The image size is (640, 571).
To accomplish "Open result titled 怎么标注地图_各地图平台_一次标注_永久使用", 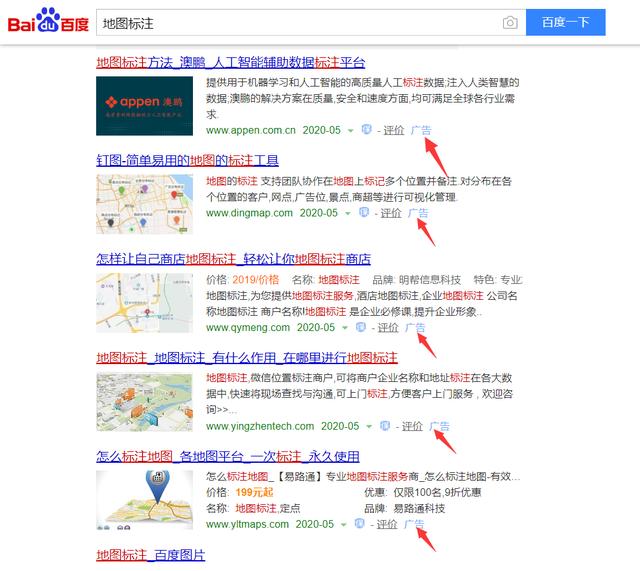I will click(x=228, y=457).
